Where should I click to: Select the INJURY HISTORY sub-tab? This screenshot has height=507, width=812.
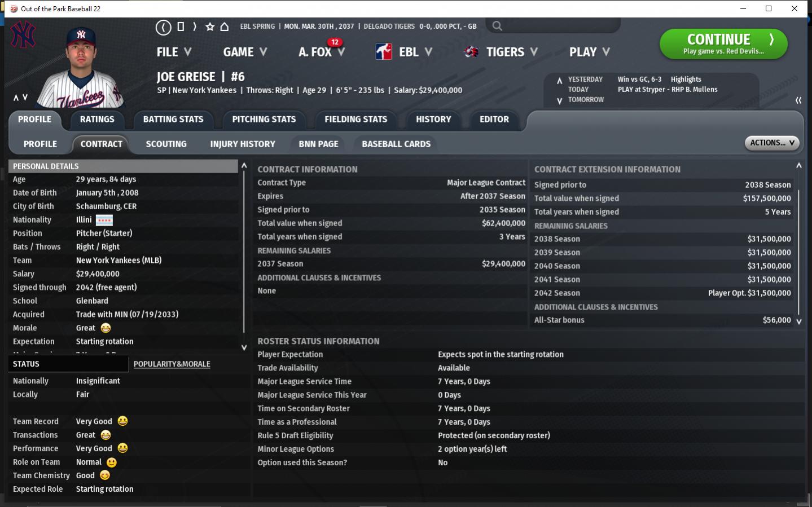(243, 144)
